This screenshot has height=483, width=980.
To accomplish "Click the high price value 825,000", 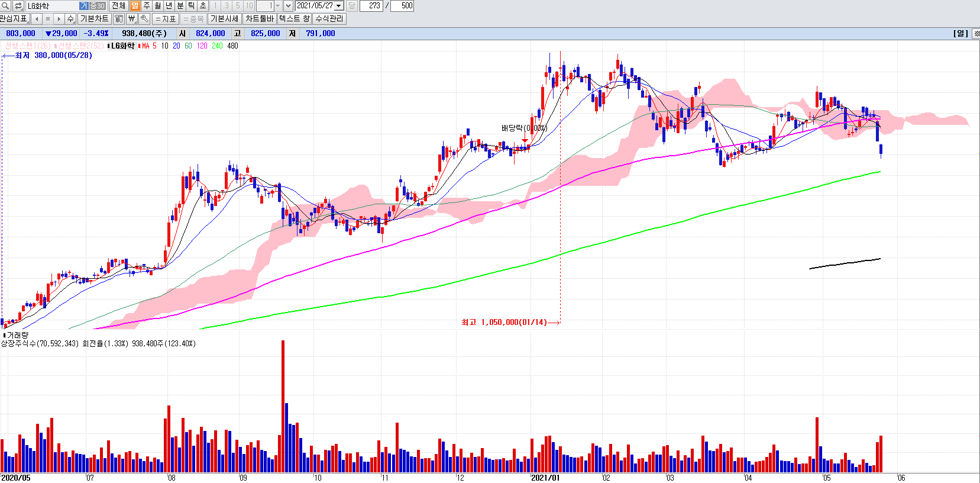I will [x=266, y=34].
